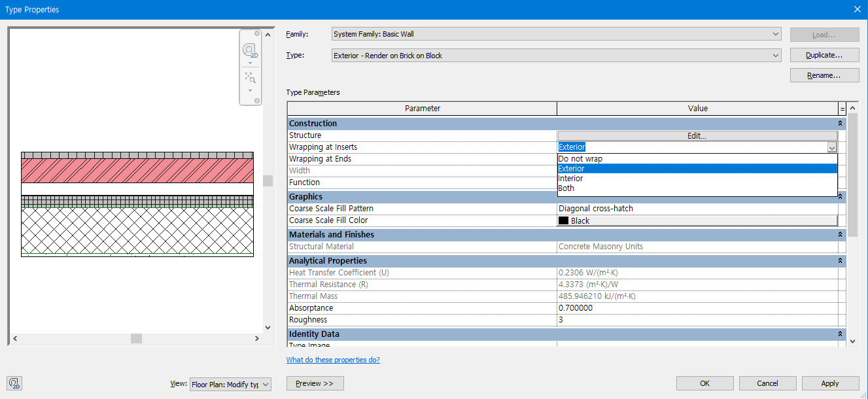This screenshot has height=399, width=868.
Task: Select the Wrapping at Ends parameter row
Action: pyautogui.click(x=422, y=159)
